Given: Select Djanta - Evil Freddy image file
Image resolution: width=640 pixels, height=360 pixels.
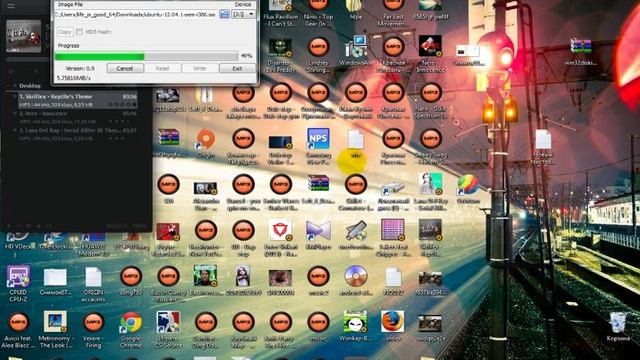Looking at the screenshot, I should (x=280, y=55).
